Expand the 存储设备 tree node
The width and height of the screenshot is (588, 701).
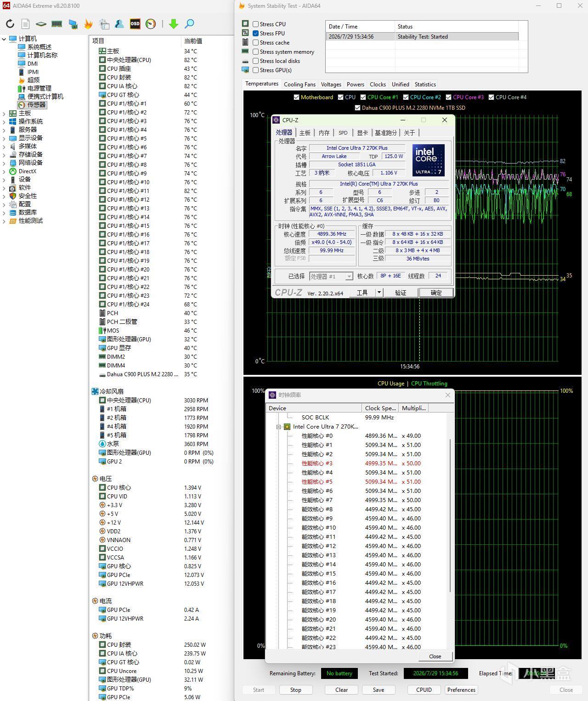coord(4,155)
